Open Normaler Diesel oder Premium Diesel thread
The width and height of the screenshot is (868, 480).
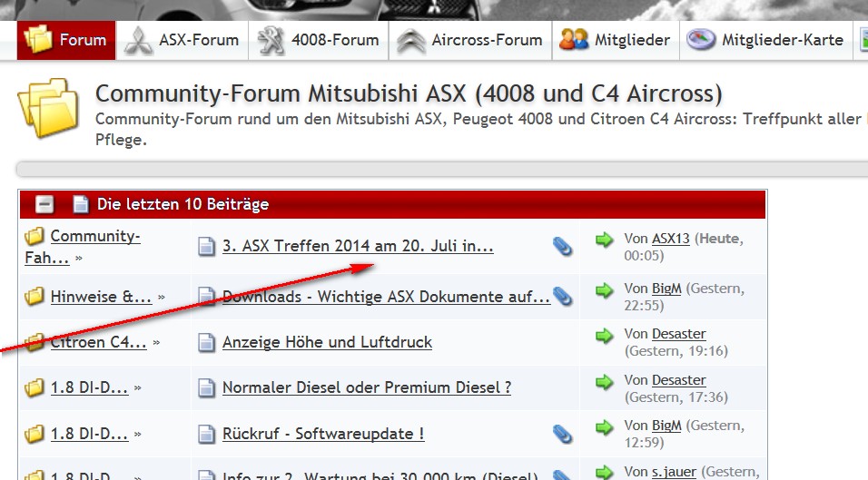tap(366, 387)
